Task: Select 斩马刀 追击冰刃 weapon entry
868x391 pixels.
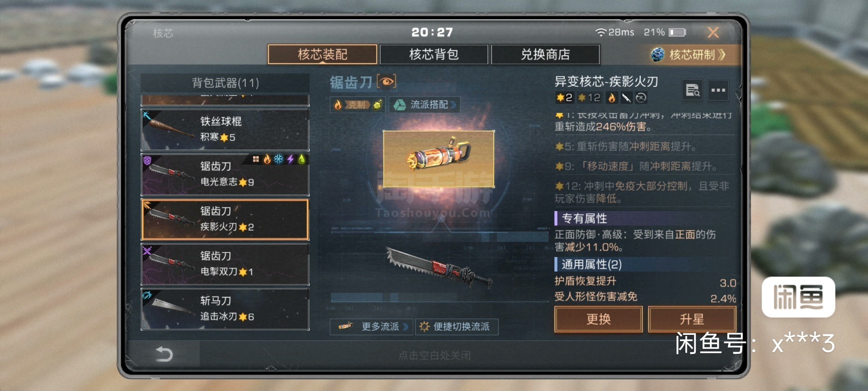Action: [225, 309]
